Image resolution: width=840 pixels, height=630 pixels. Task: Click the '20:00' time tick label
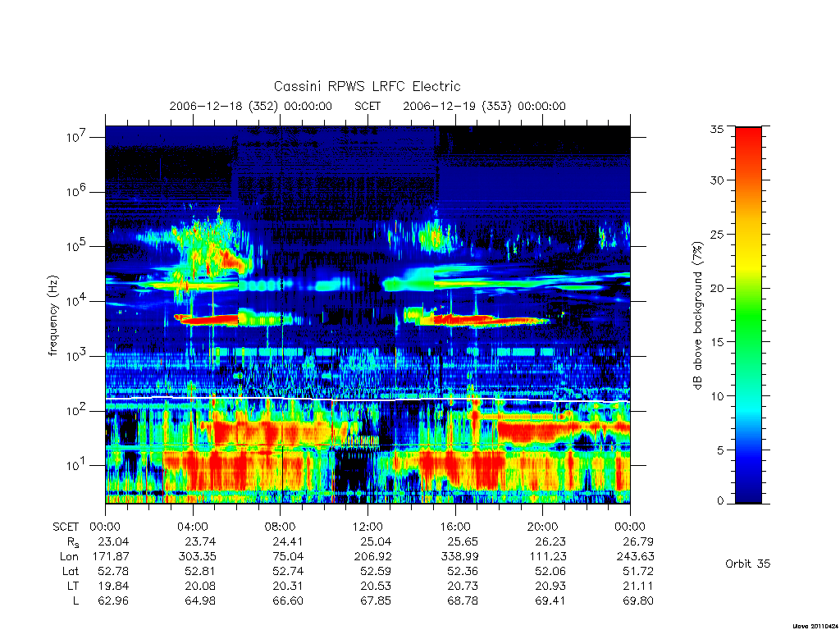pyautogui.click(x=542, y=527)
